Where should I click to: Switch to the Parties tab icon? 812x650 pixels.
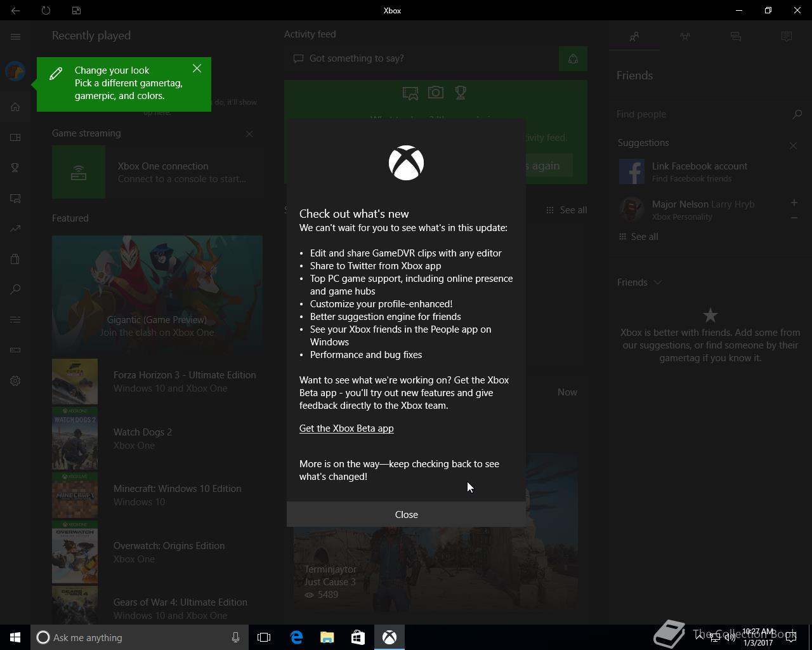point(685,37)
